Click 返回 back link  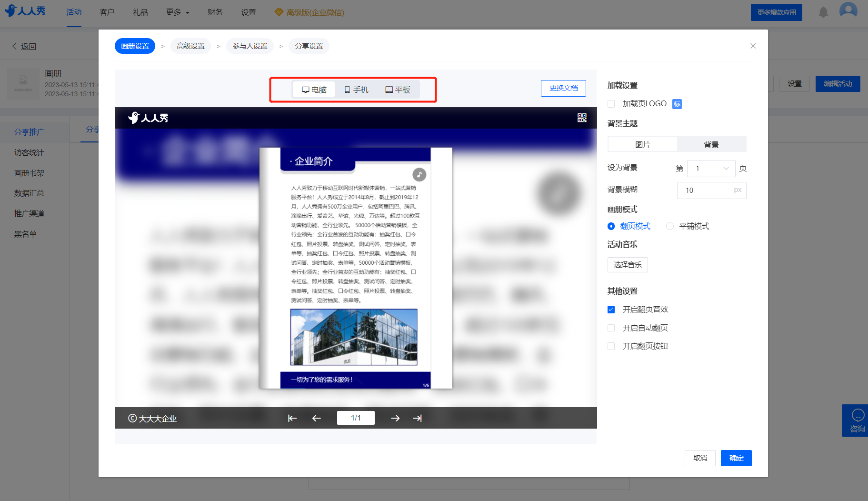tap(24, 46)
